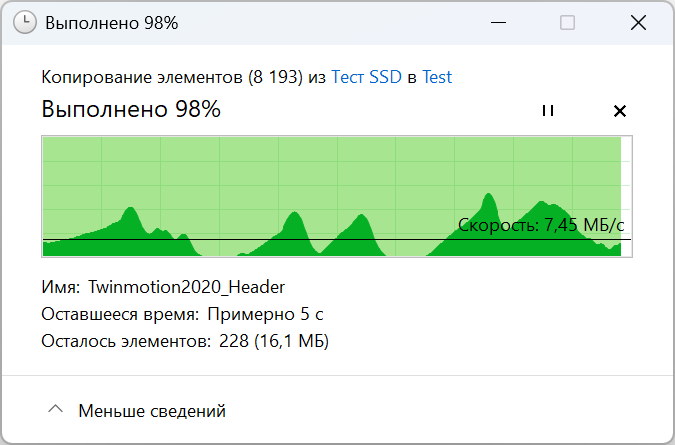The height and width of the screenshot is (445, 675).
Task: Open the destination folder "Test" link
Action: [437, 77]
